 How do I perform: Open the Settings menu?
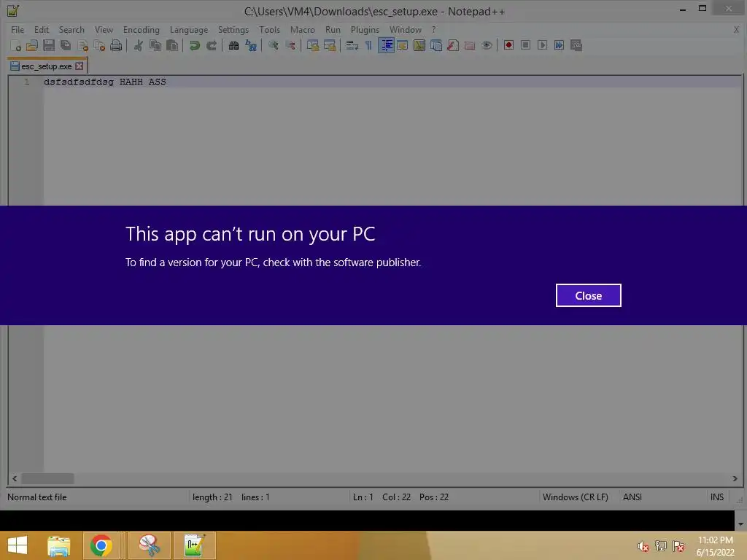(x=233, y=29)
